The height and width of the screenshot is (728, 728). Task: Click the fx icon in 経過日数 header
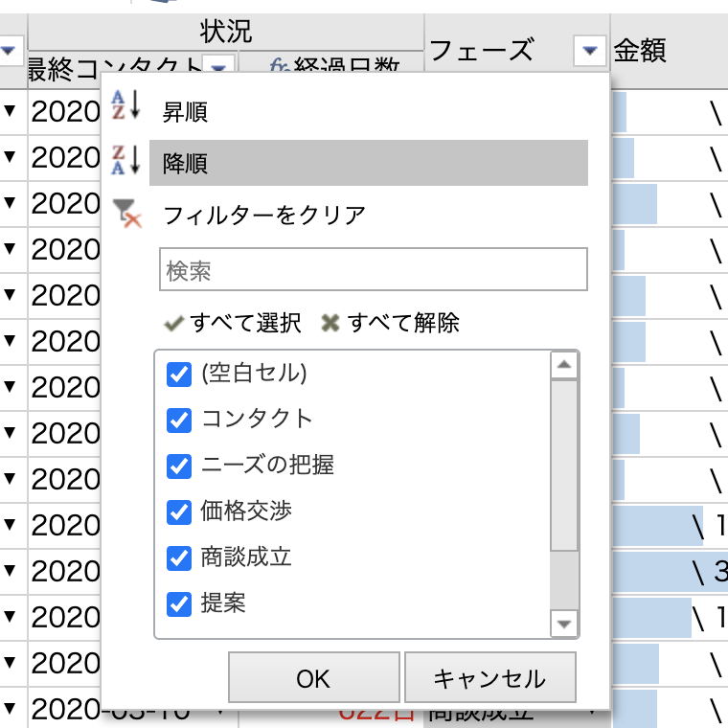[279, 66]
